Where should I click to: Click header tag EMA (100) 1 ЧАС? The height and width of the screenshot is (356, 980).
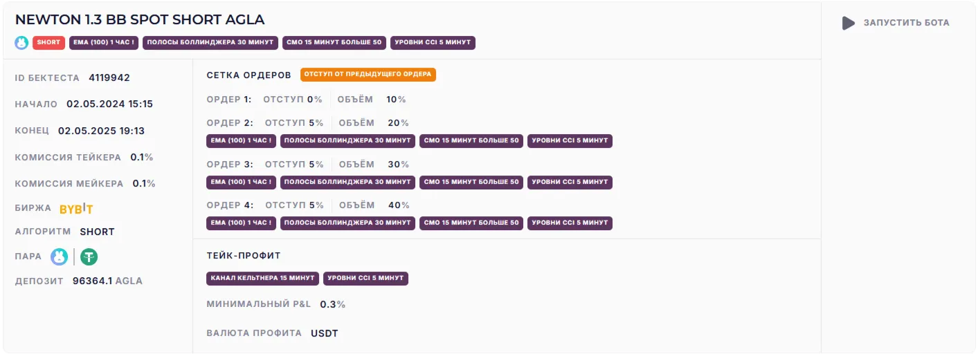point(104,43)
